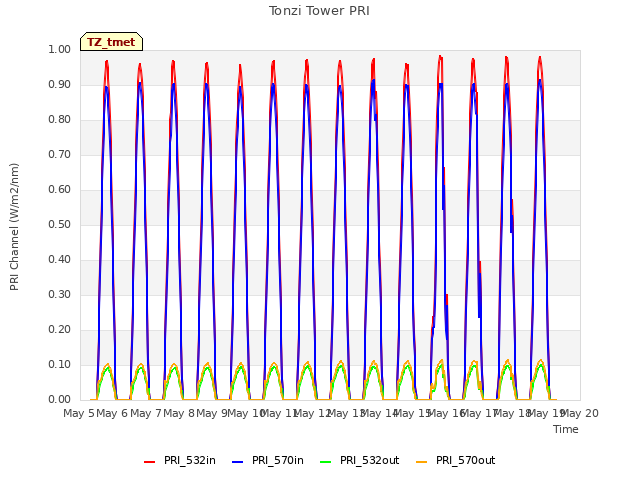This screenshot has height=480, width=640.
Task: Click the May 8 x-axis tick label
Action: pyautogui.click(x=178, y=413)
